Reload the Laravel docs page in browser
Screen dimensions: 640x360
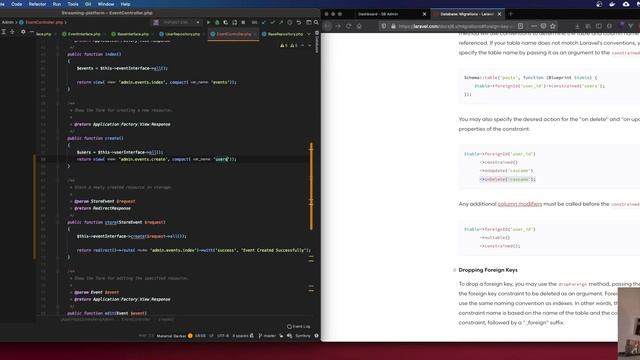tap(348, 26)
